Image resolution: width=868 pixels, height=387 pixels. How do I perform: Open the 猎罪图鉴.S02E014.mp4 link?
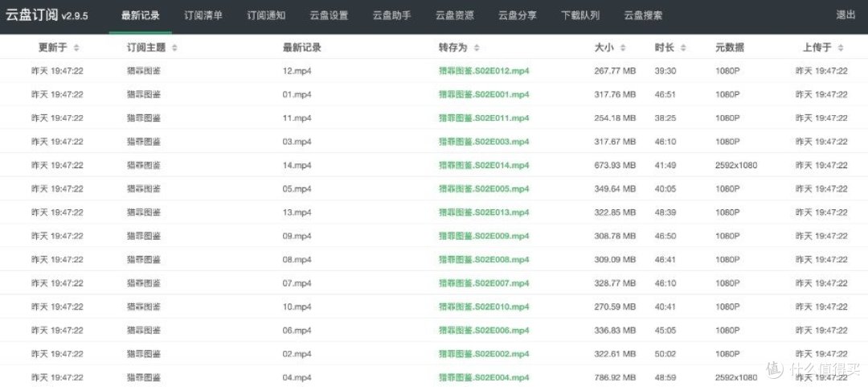[484, 165]
